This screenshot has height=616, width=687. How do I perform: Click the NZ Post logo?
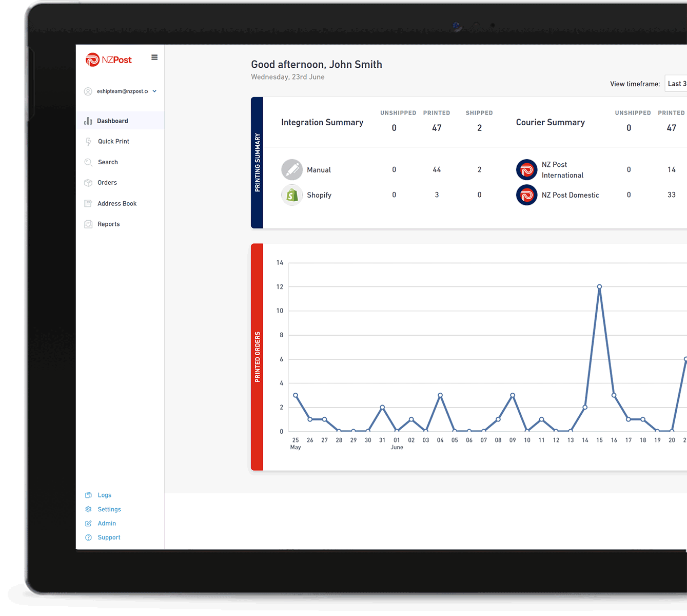pos(108,60)
